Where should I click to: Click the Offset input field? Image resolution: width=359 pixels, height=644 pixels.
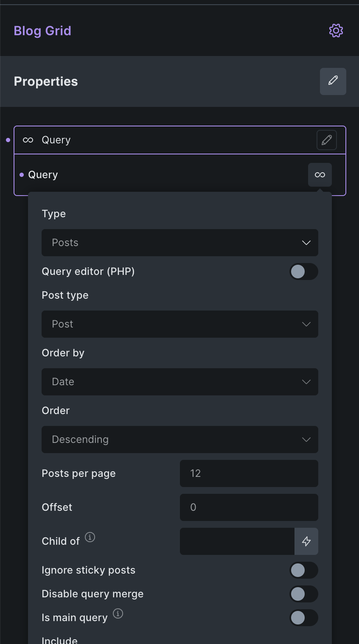(249, 507)
